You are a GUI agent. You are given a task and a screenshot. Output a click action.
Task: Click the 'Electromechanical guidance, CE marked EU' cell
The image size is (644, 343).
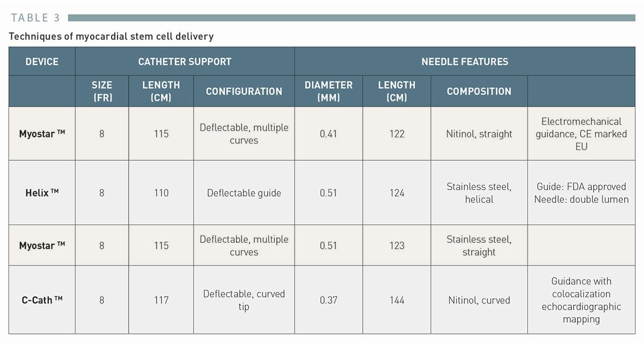[581, 133]
